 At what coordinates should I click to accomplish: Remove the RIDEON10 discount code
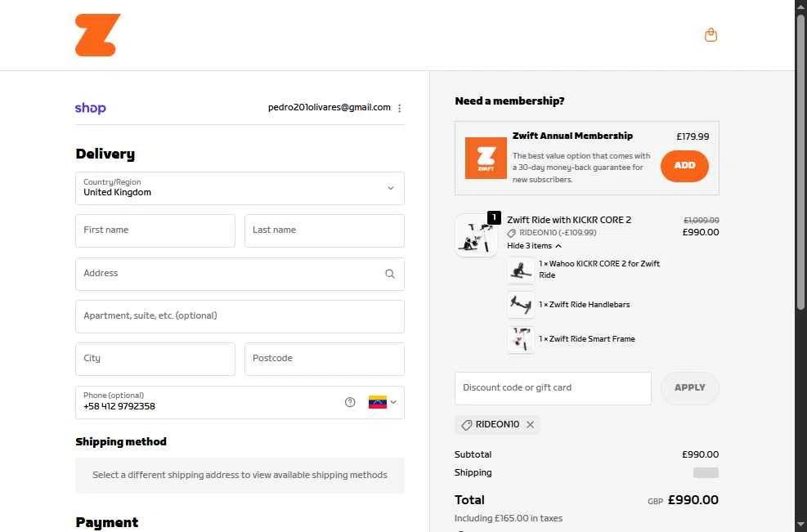click(530, 425)
